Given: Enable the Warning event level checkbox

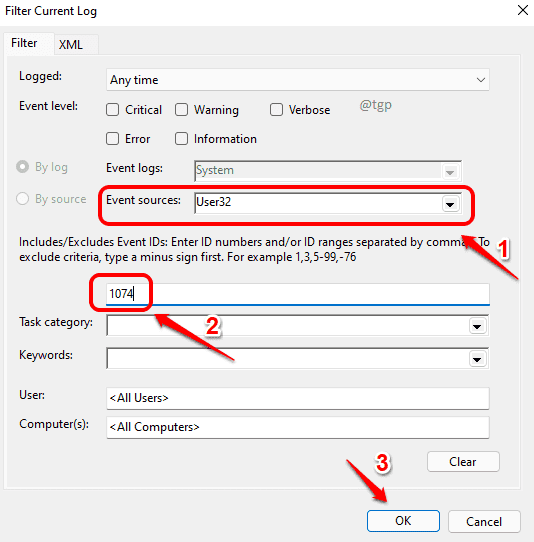Looking at the screenshot, I should click(x=181, y=110).
